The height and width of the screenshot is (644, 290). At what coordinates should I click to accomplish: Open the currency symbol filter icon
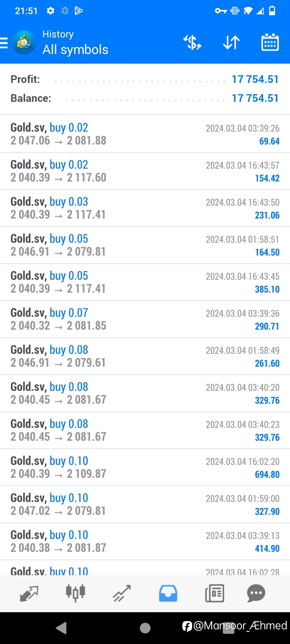click(192, 42)
